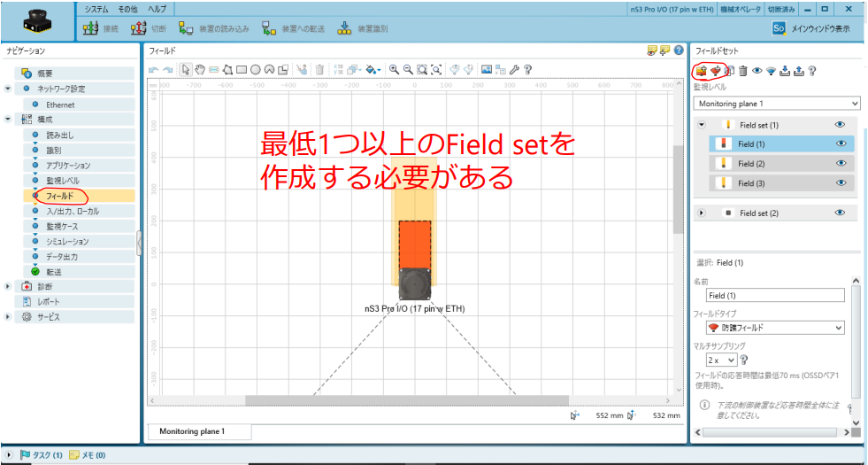
Task: Open the 防護フィールド field type dropdown
Action: pyautogui.click(x=776, y=328)
